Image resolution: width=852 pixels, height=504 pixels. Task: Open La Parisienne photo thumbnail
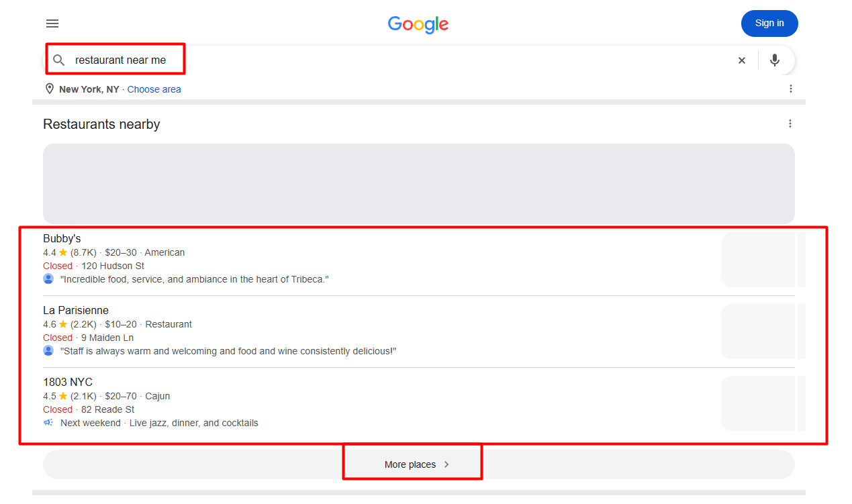point(758,332)
